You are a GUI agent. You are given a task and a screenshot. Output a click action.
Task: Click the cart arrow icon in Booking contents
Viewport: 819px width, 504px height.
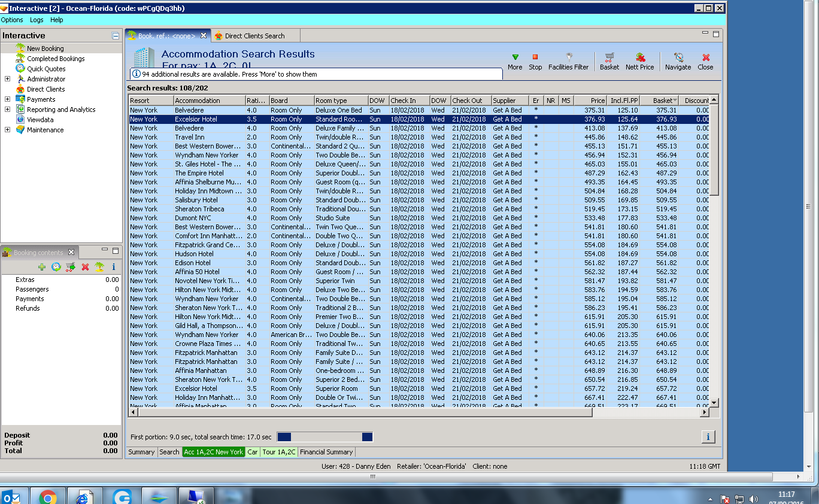tap(71, 267)
